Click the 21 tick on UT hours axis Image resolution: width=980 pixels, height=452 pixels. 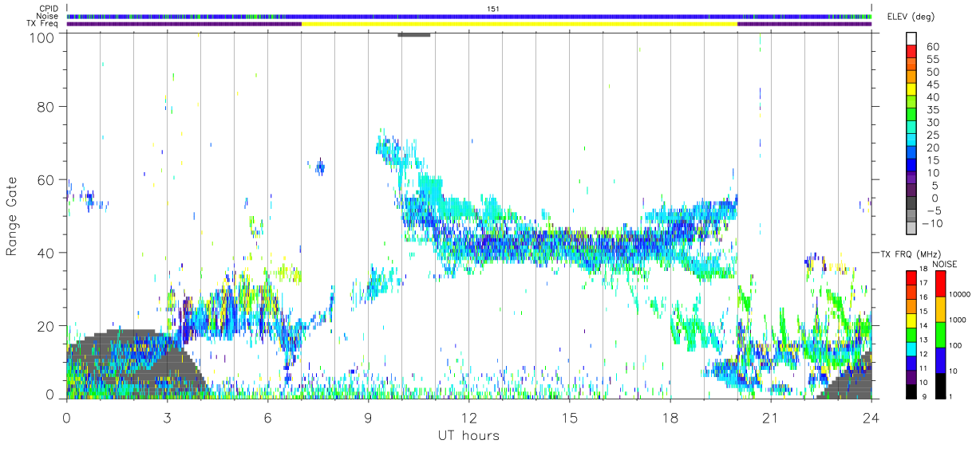tap(770, 417)
